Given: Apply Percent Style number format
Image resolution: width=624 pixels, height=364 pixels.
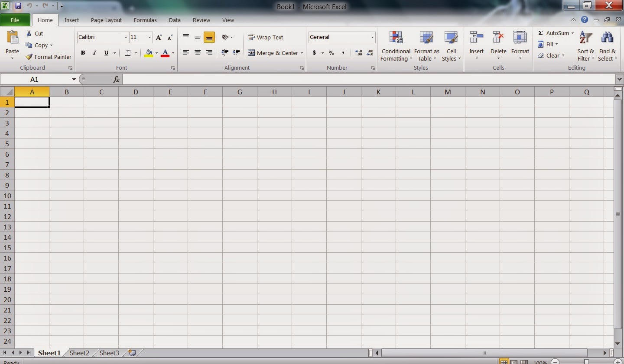Looking at the screenshot, I should (x=331, y=53).
